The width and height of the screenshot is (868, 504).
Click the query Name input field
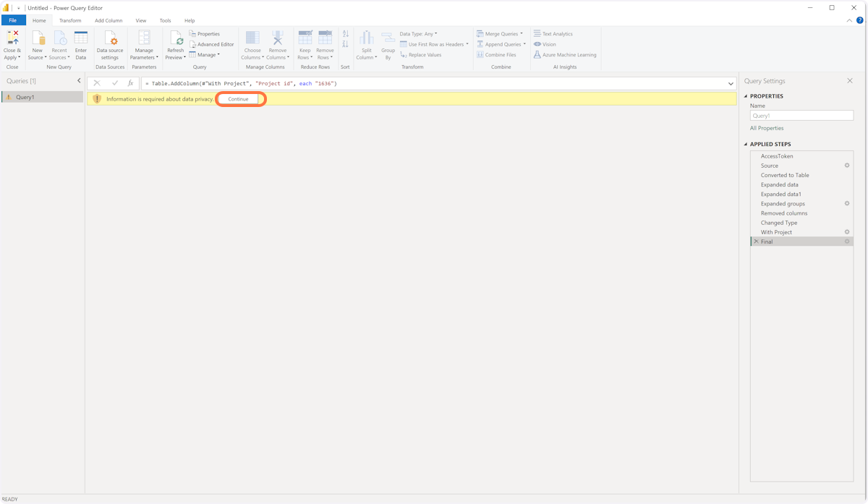coord(801,116)
